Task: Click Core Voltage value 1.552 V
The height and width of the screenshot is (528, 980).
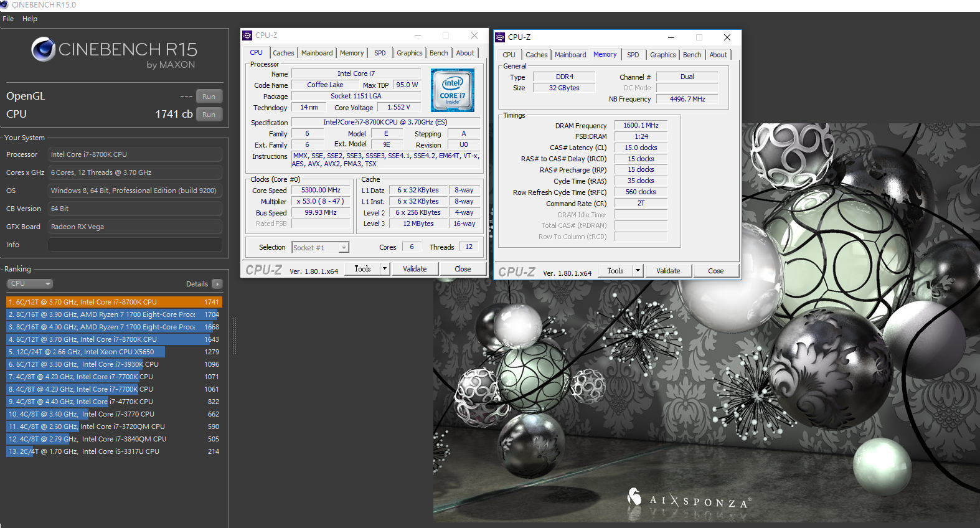Action: [x=398, y=108]
